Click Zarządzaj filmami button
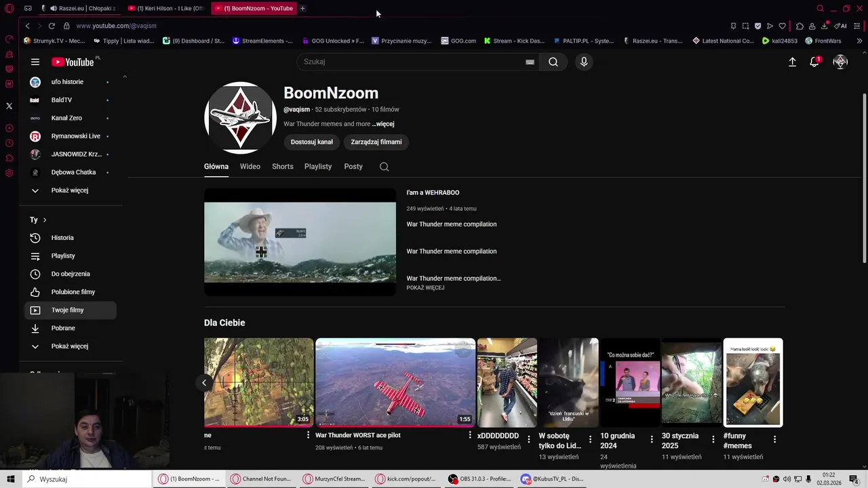The height and width of the screenshot is (488, 868). pyautogui.click(x=376, y=142)
